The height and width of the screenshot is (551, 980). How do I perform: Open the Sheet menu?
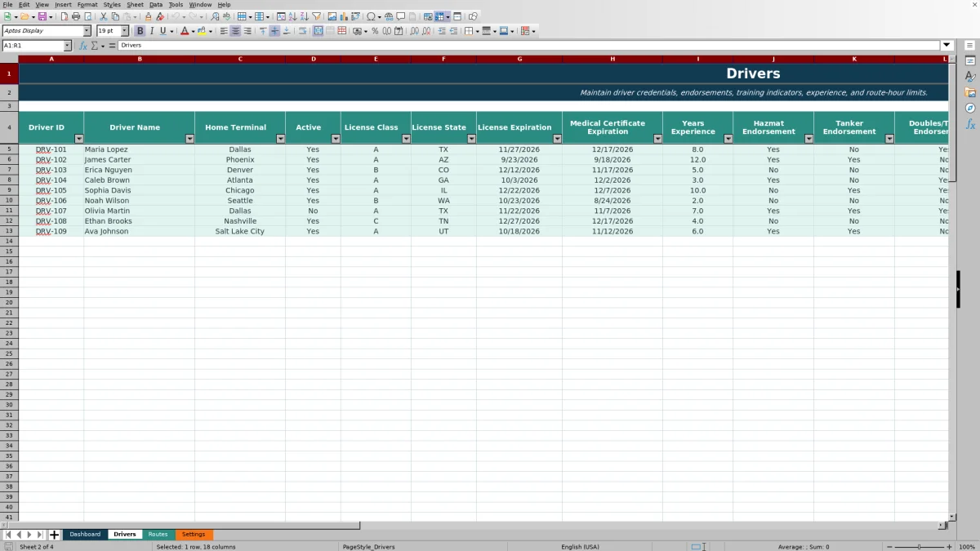coord(135,4)
